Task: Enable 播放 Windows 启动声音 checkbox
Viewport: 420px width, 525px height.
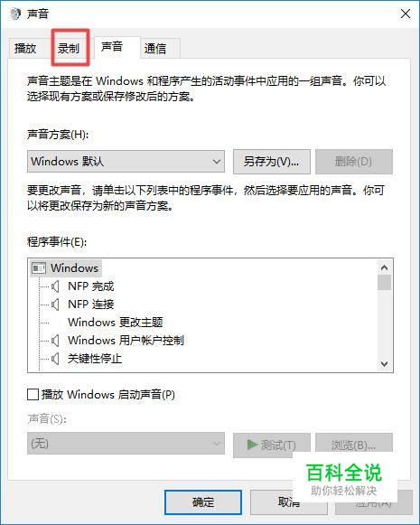Action: click(33, 394)
